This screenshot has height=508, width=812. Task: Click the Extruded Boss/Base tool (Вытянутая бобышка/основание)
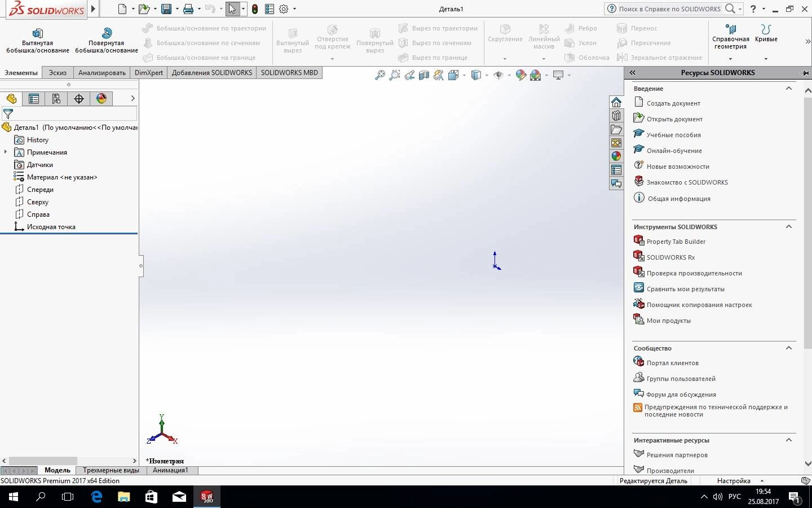point(38,41)
